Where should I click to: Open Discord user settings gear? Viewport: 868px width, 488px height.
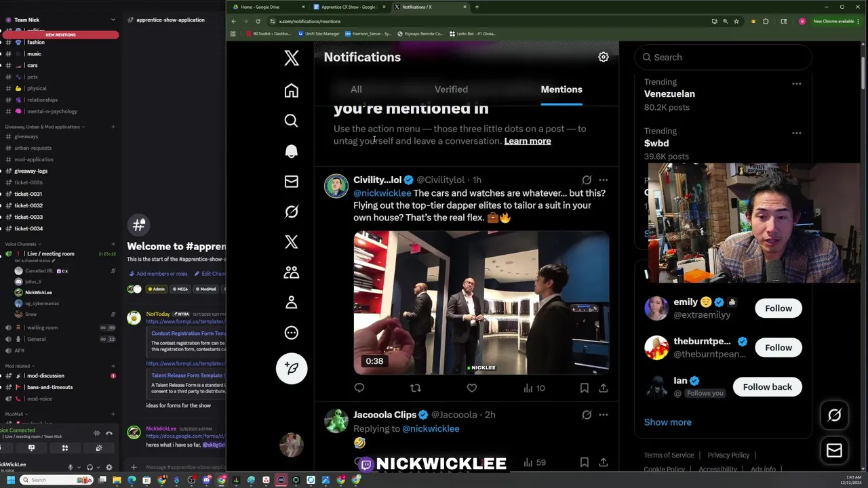pos(108,467)
